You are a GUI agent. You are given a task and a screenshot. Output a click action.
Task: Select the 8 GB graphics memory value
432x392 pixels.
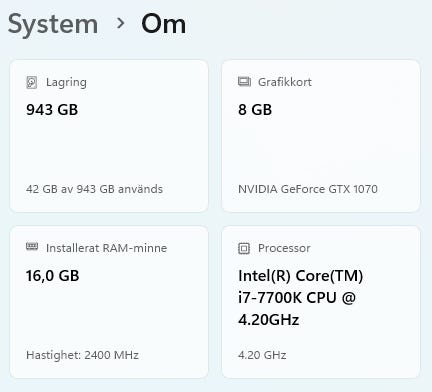(255, 110)
